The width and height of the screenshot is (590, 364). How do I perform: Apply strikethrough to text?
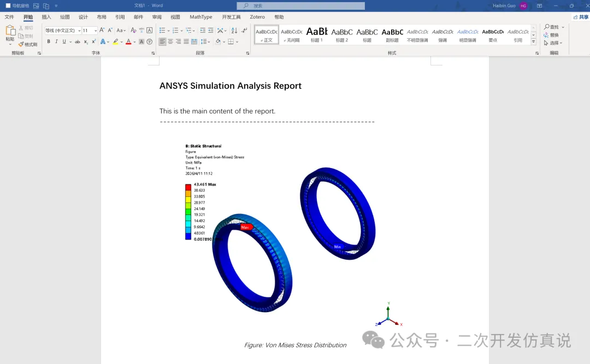pos(77,41)
